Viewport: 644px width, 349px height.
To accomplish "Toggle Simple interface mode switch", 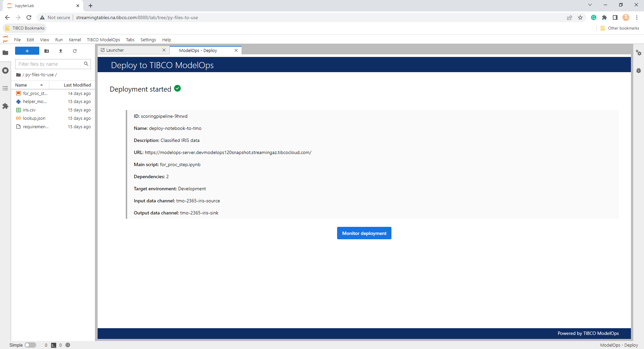I will [30, 345].
